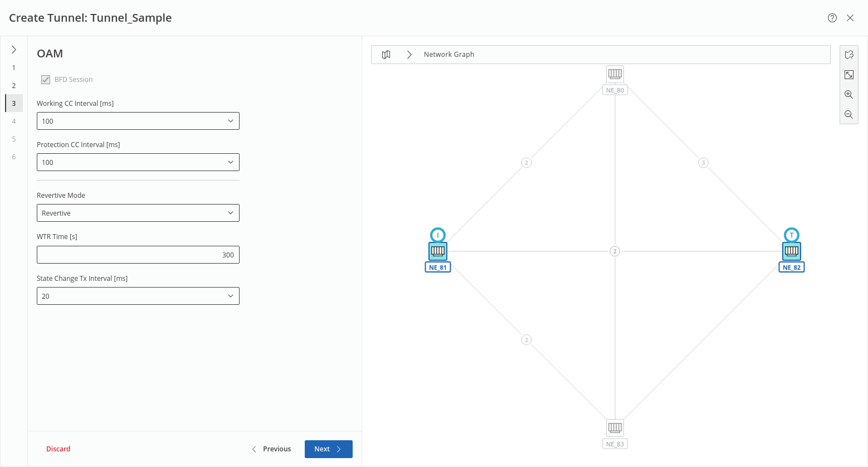The image size is (868, 467).
Task: Toggle the BFD Session checkbox
Action: tap(46, 80)
